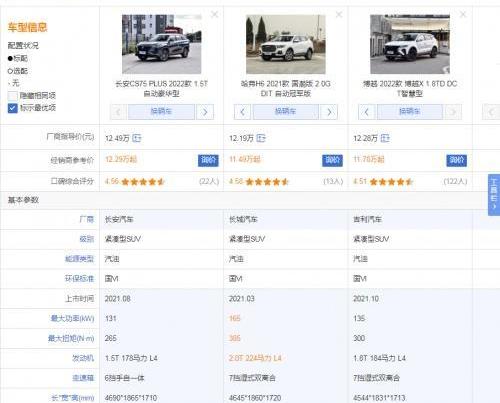500x403 pixels.
Task: Shift the 哈弗H6 column right
Action: tap(329, 112)
